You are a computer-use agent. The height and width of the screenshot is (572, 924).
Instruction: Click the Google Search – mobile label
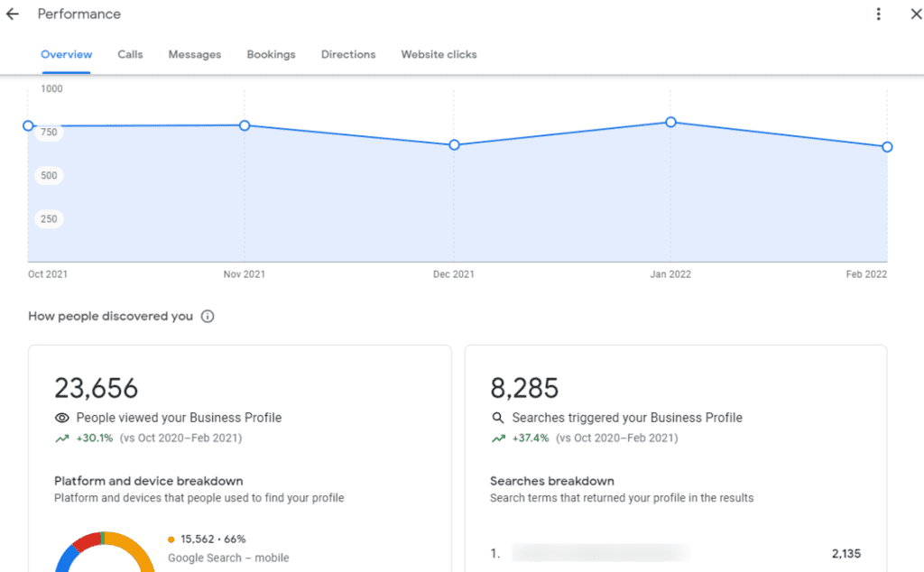[x=228, y=558]
